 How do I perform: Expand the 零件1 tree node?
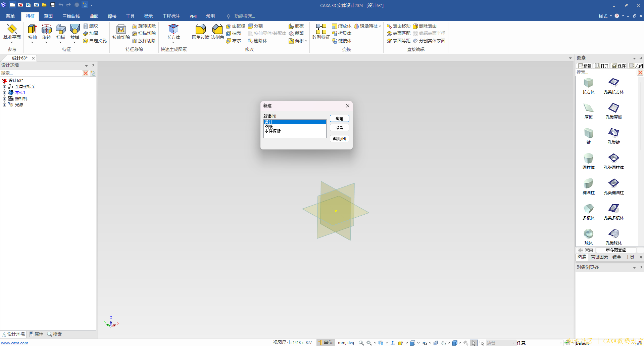pos(5,93)
